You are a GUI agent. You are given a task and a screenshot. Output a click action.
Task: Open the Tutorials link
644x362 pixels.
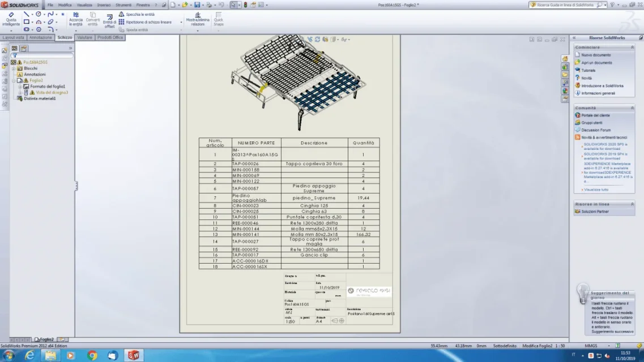point(588,71)
